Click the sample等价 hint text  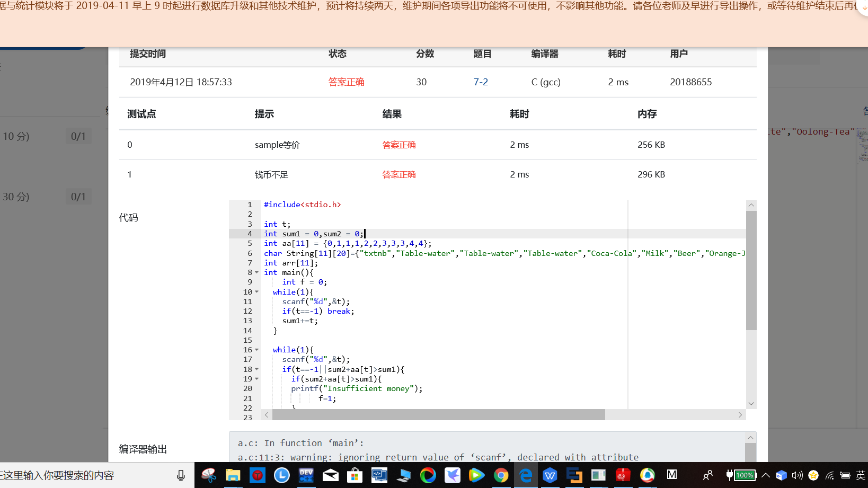tap(277, 145)
